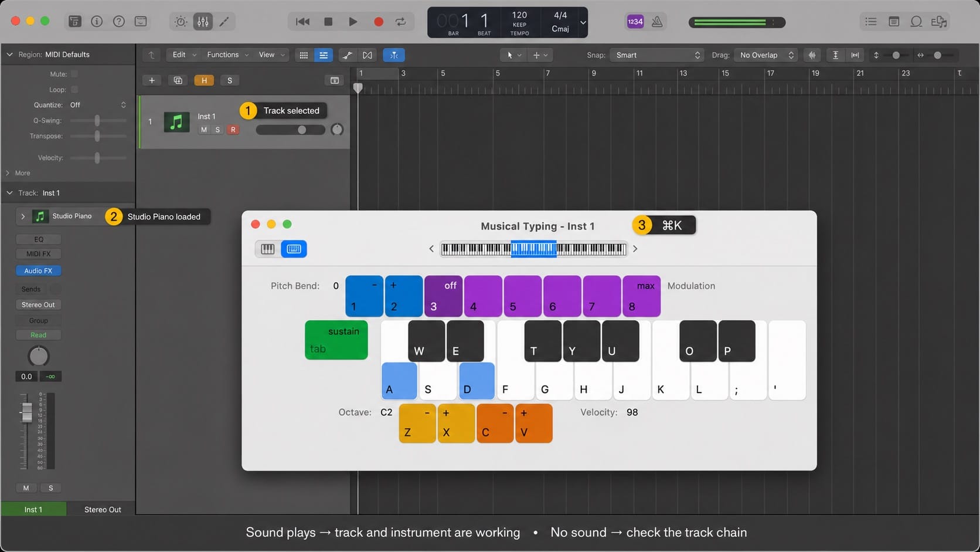This screenshot has height=552, width=980.
Task: Open the Snap Smart dropdown
Action: [658, 55]
